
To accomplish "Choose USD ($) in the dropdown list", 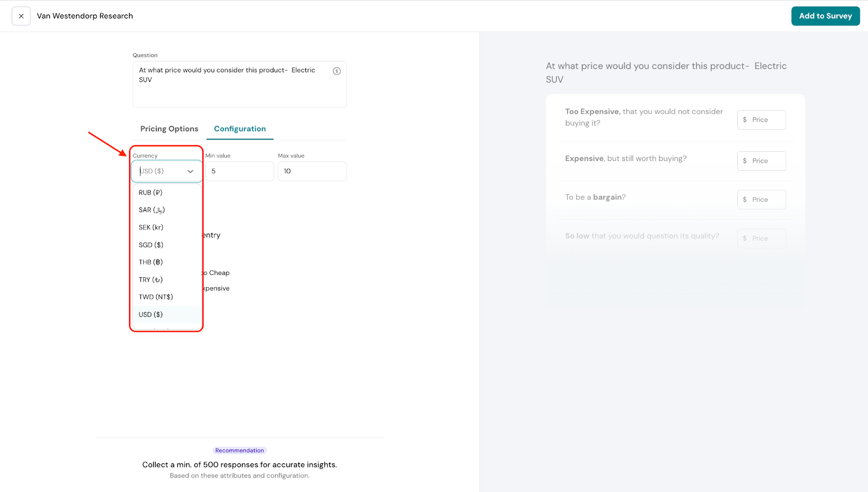I will 151,315.
